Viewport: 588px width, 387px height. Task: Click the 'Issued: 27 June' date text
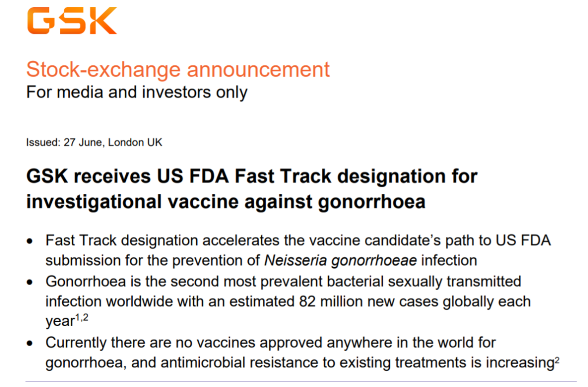click(64, 143)
